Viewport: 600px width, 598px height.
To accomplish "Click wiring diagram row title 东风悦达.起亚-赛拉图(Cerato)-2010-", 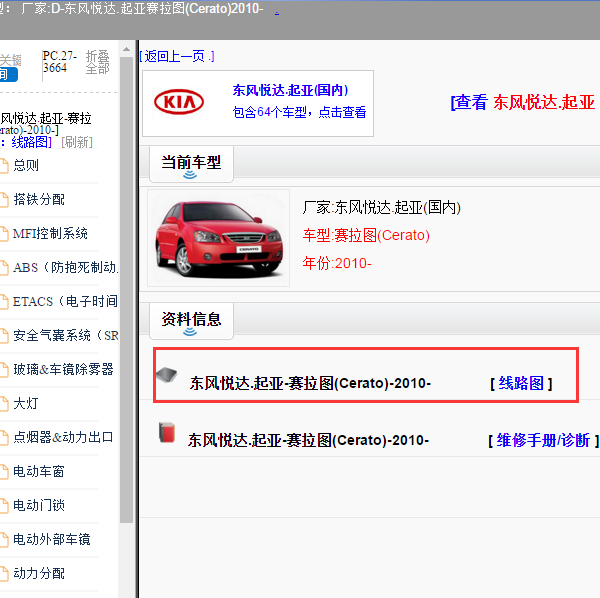I will coord(310,383).
